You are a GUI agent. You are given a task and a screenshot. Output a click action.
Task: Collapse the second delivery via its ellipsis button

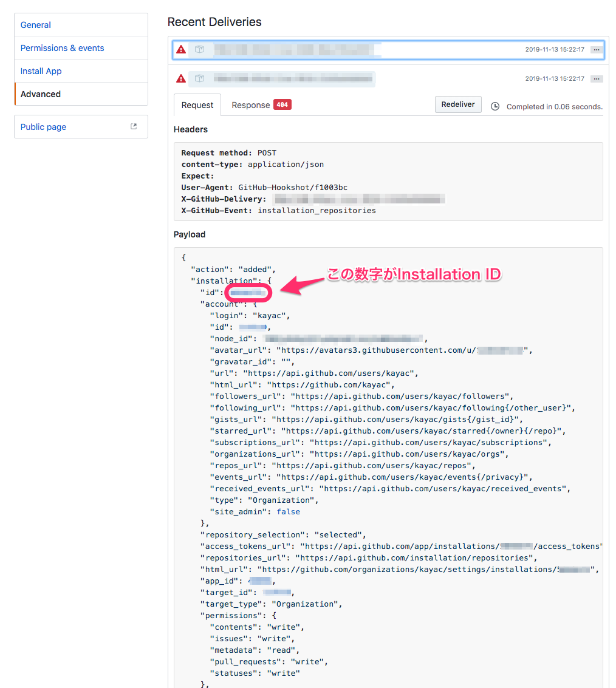coord(596,79)
